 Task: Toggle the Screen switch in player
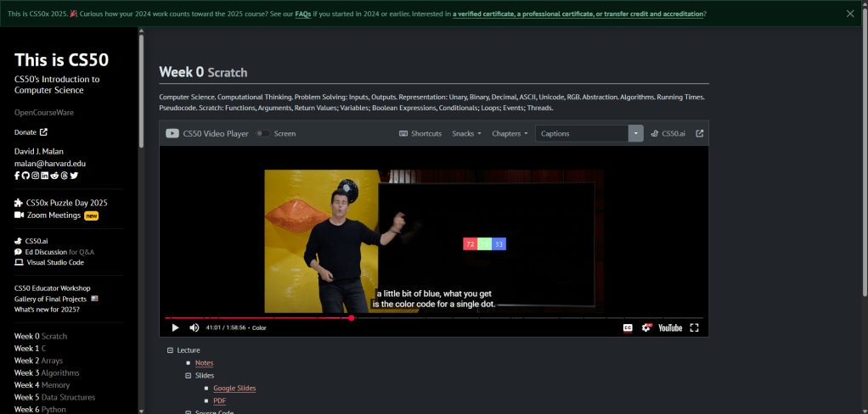(x=263, y=133)
